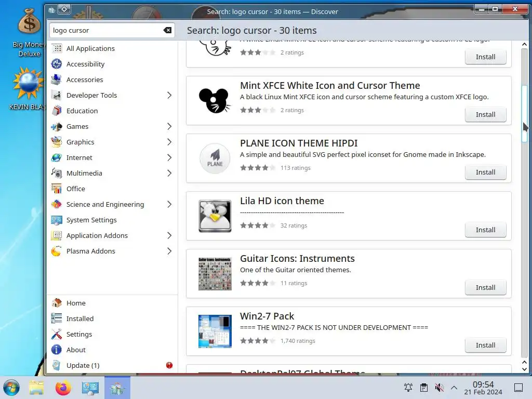Click the results list vertical scrollbar handle
Image resolution: width=532 pixels, height=399 pixels.
coord(525,114)
